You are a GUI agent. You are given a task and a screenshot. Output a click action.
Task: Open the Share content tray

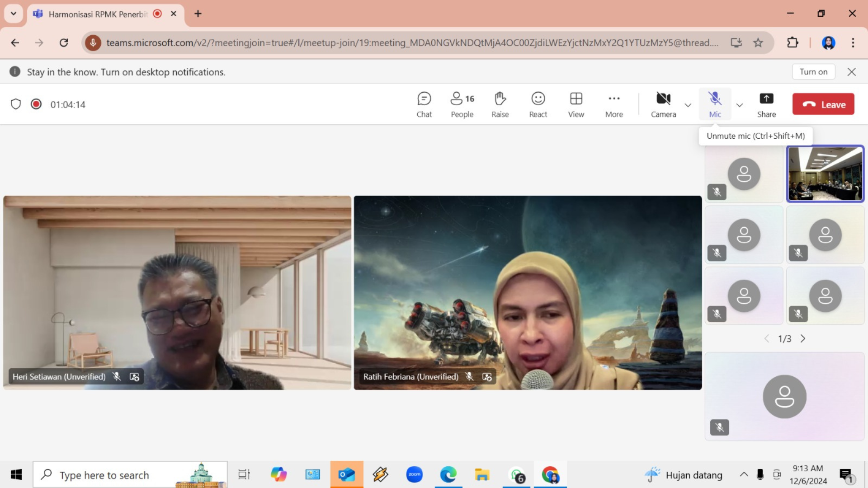click(766, 104)
